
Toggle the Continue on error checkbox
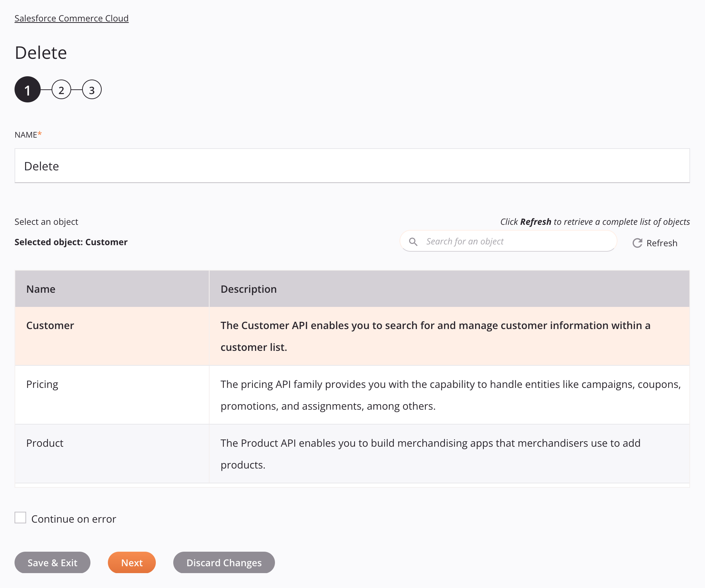pos(20,518)
